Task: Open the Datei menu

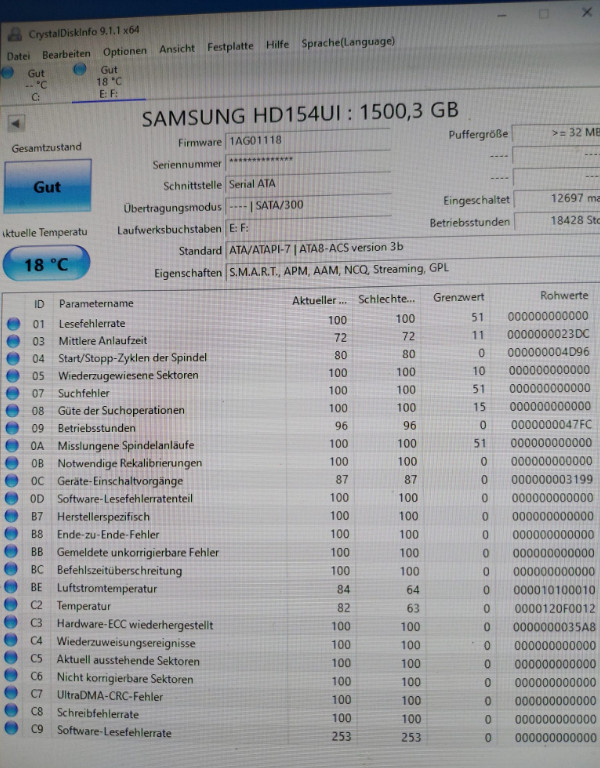Action: tap(18, 56)
